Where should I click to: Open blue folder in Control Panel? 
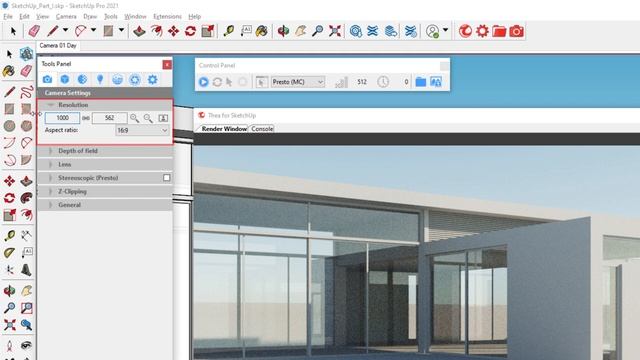(420, 82)
